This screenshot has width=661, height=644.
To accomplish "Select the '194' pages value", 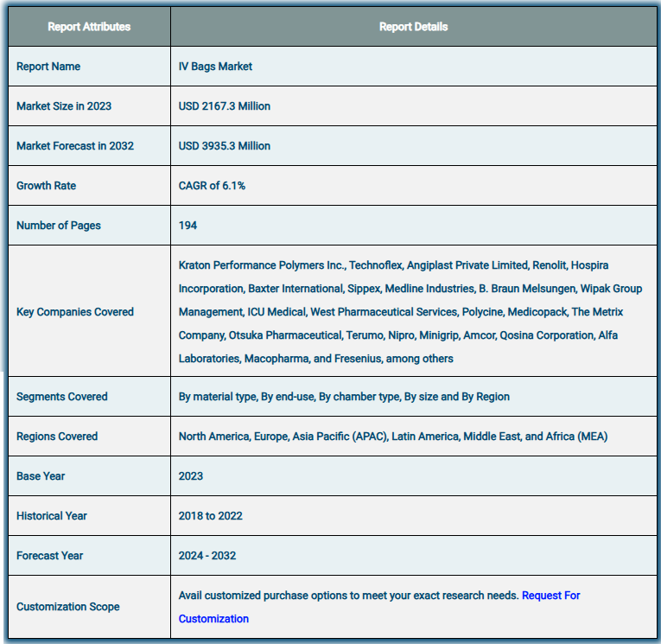I will pyautogui.click(x=187, y=226).
